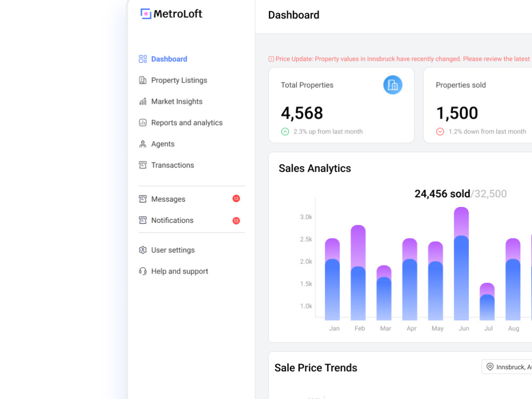
Task: Click the Notifications icon in sidebar
Action: pyautogui.click(x=143, y=221)
